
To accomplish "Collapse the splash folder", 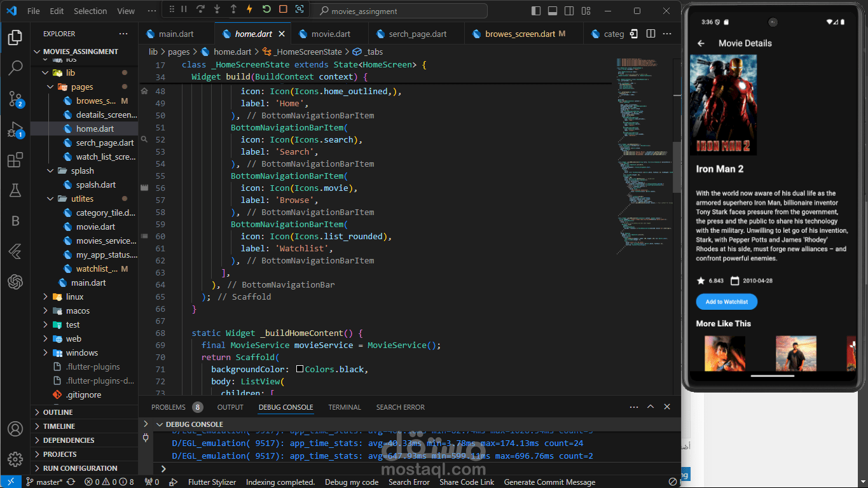I will coord(83,171).
